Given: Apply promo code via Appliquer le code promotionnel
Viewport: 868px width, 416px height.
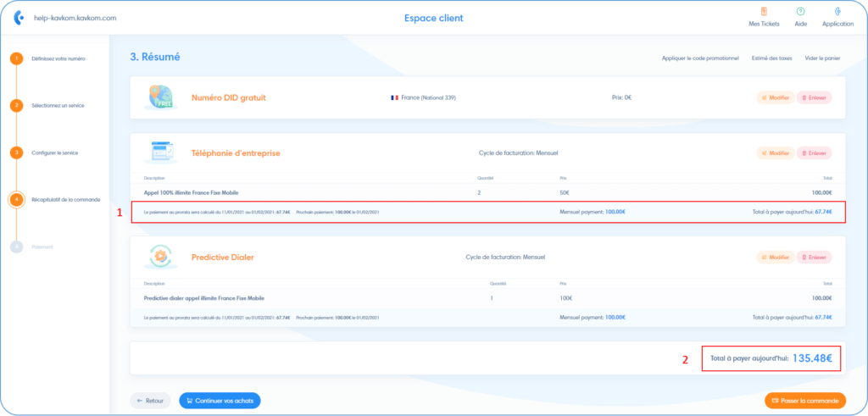Looking at the screenshot, I should click(700, 58).
